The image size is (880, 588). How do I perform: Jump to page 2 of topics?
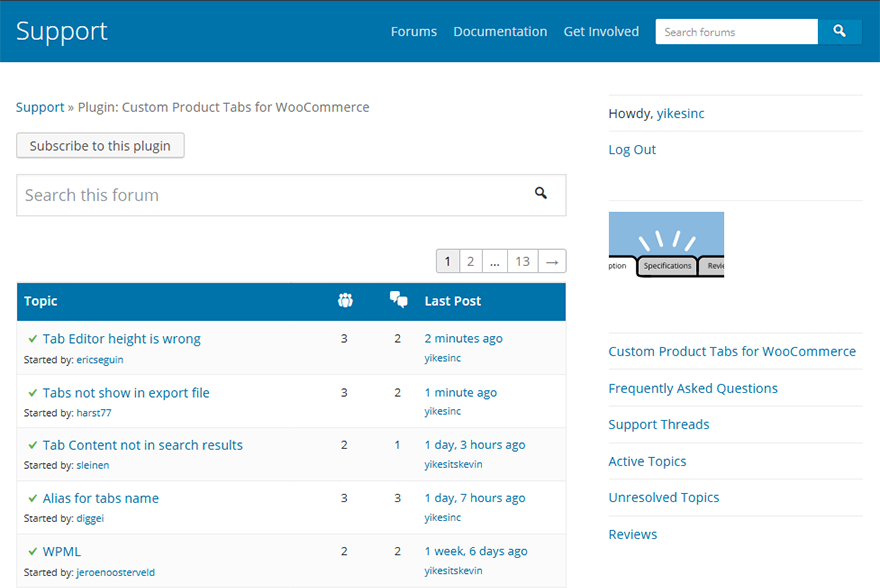tap(470, 261)
